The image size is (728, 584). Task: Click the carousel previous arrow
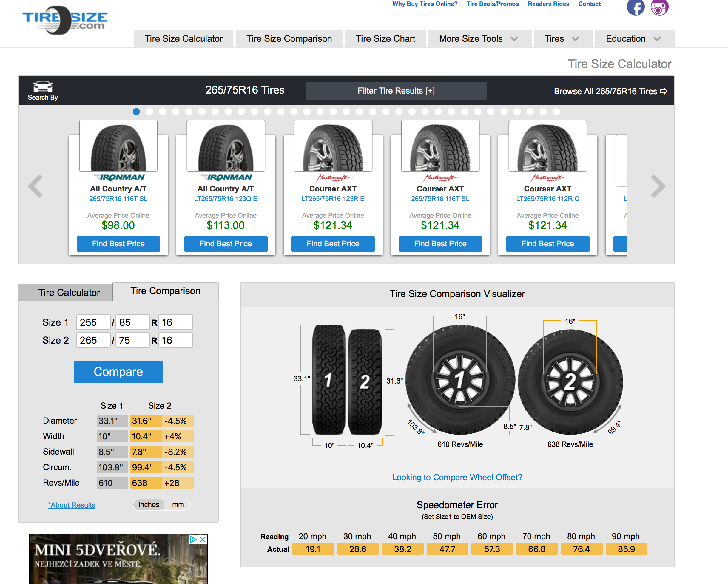36,186
